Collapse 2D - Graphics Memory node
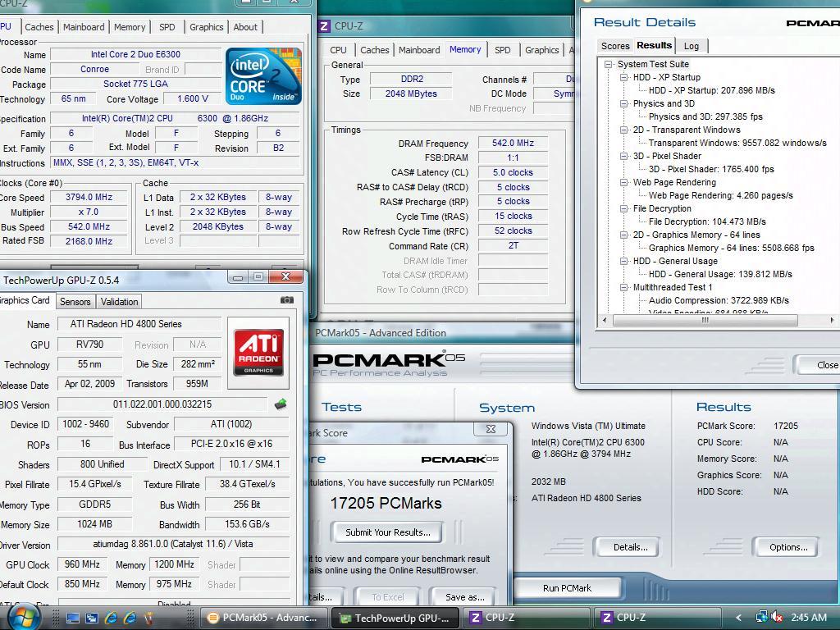The width and height of the screenshot is (840, 630). 623,235
